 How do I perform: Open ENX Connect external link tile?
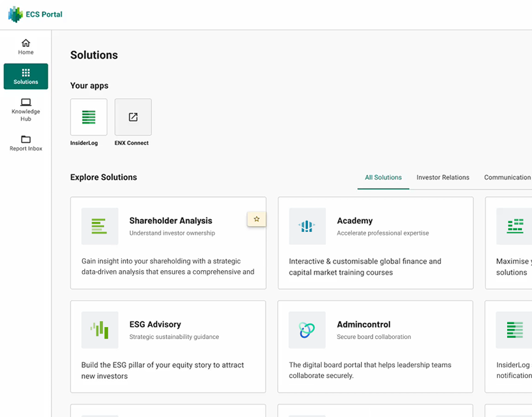click(133, 117)
